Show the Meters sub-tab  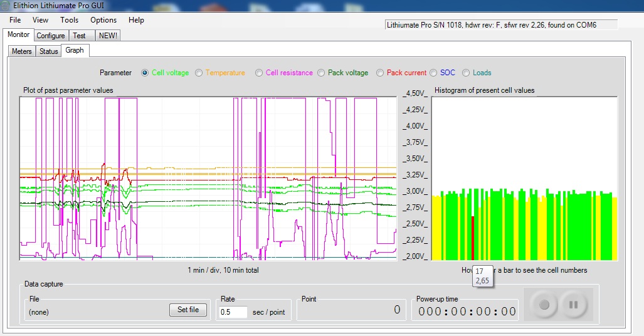pos(21,51)
